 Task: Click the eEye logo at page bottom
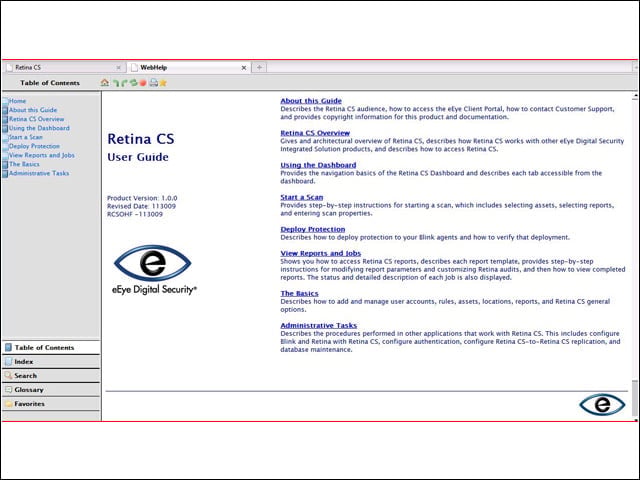pyautogui.click(x=602, y=404)
